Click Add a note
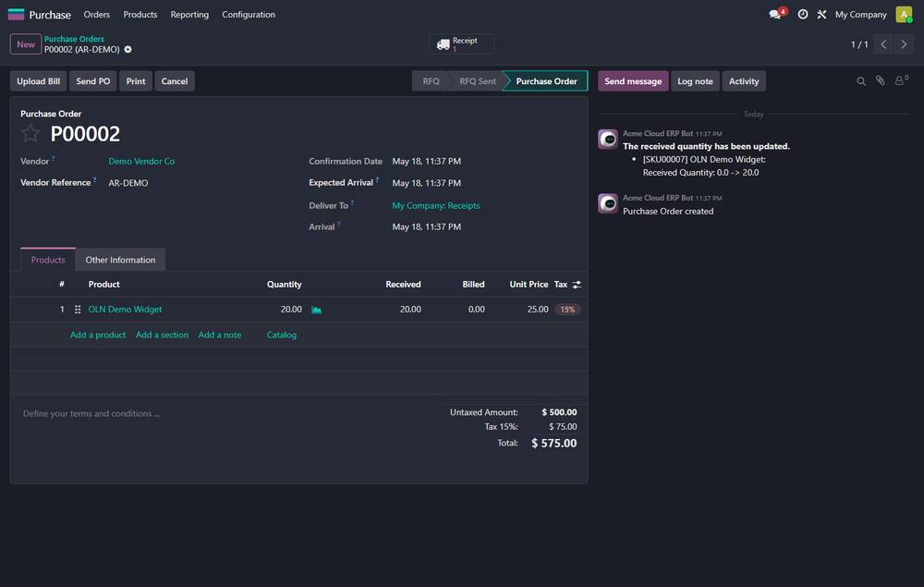924x587 pixels. pos(220,335)
